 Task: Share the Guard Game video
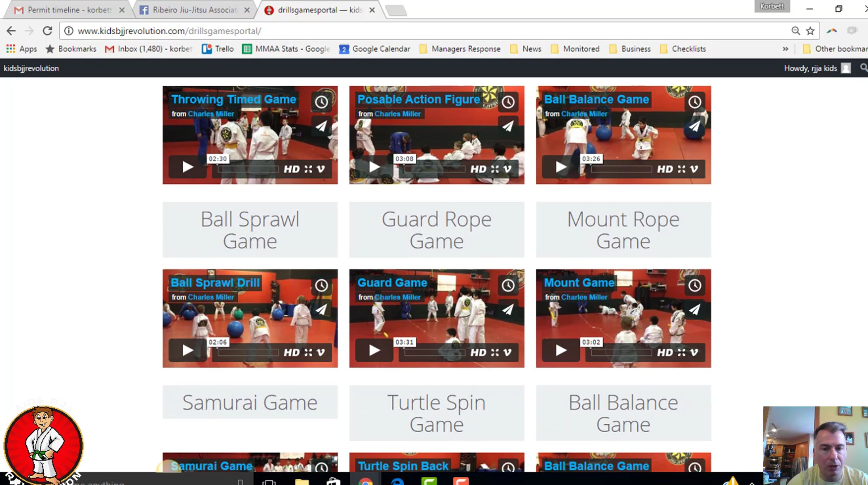[508, 310]
